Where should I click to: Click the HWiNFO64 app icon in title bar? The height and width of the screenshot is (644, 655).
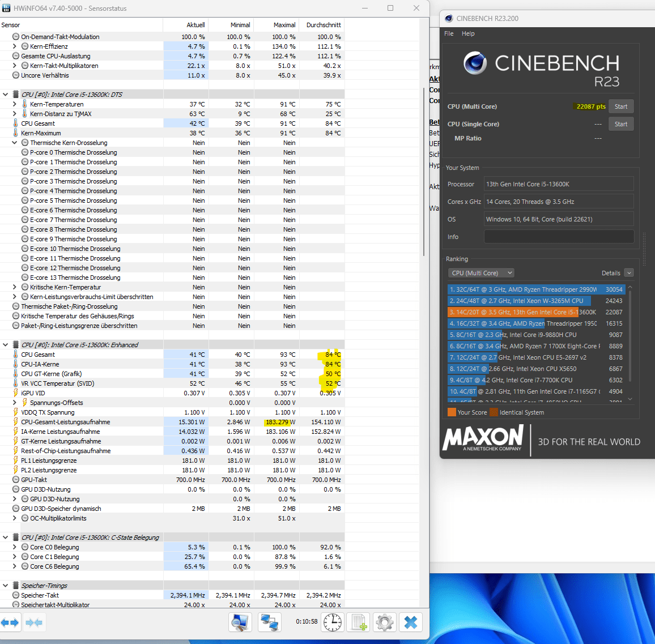coord(6,8)
